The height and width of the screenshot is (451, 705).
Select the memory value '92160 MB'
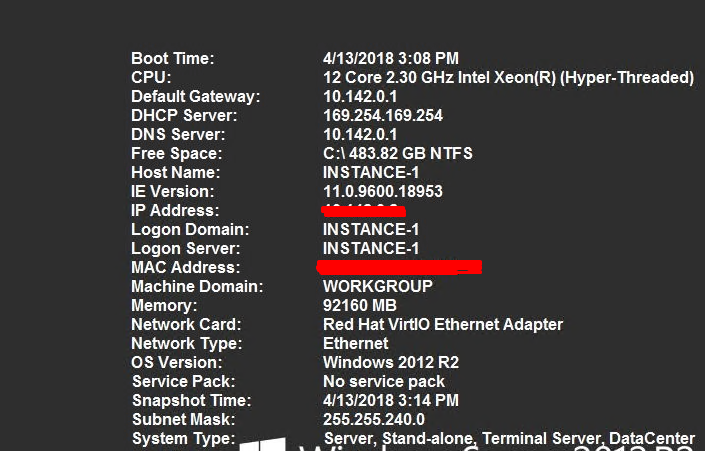tap(360, 305)
